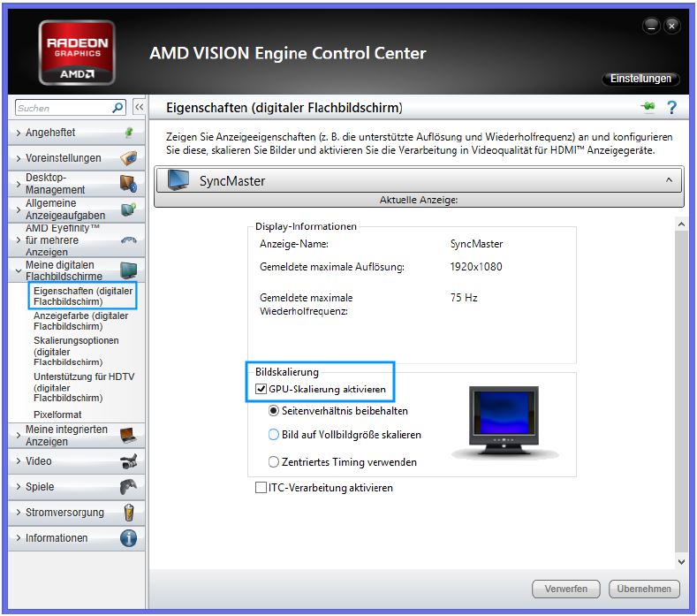This screenshot has height=616, width=697.
Task: Open Skalierungsoptionen (digitaler Flachbildschirm)
Action: tap(76, 351)
